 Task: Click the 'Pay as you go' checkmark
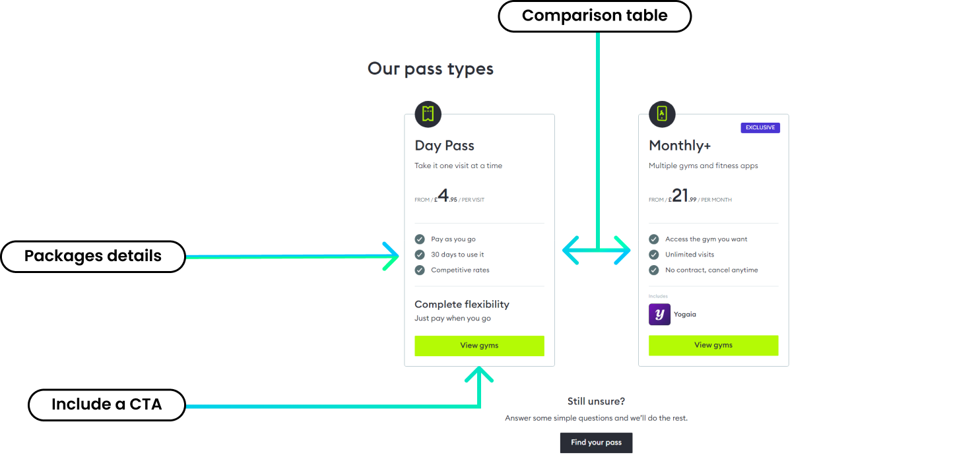coord(420,239)
